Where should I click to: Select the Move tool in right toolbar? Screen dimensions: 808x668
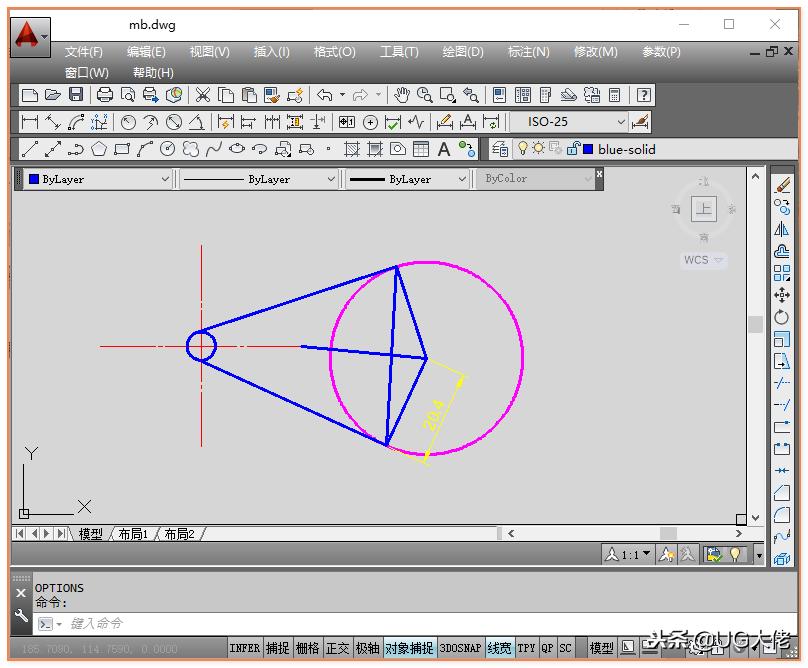pos(782,295)
